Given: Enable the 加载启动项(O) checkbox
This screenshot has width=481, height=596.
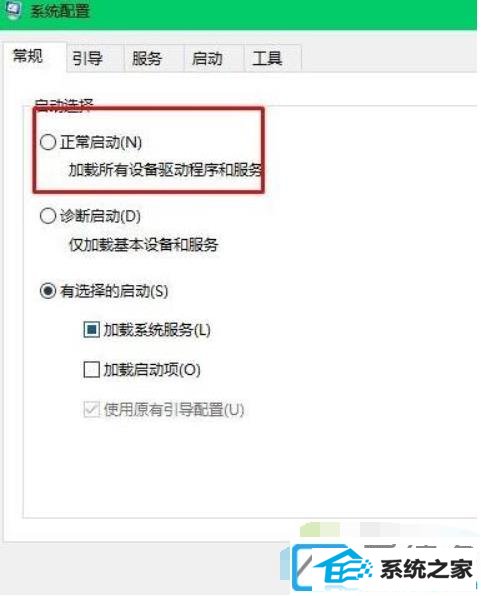Looking at the screenshot, I should (x=92, y=369).
